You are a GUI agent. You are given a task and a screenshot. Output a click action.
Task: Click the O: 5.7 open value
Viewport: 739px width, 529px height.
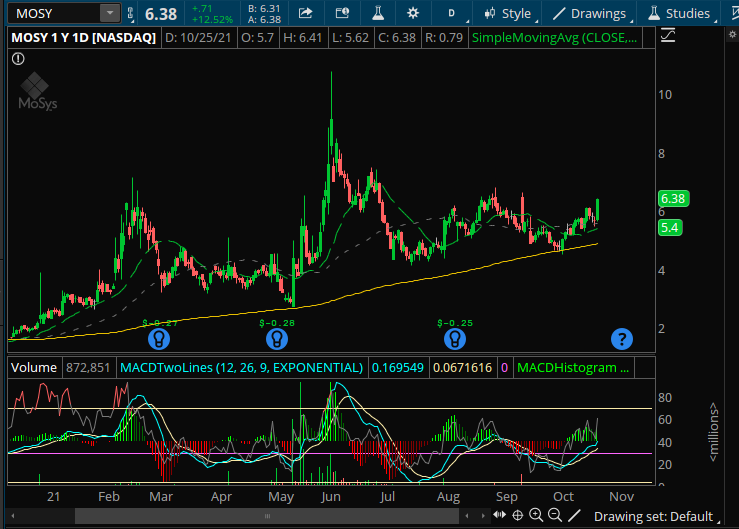[x=257, y=38]
